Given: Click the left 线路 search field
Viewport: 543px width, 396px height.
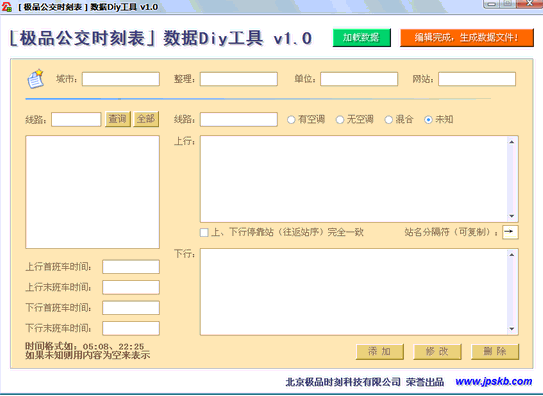Looking at the screenshot, I should coord(76,119).
